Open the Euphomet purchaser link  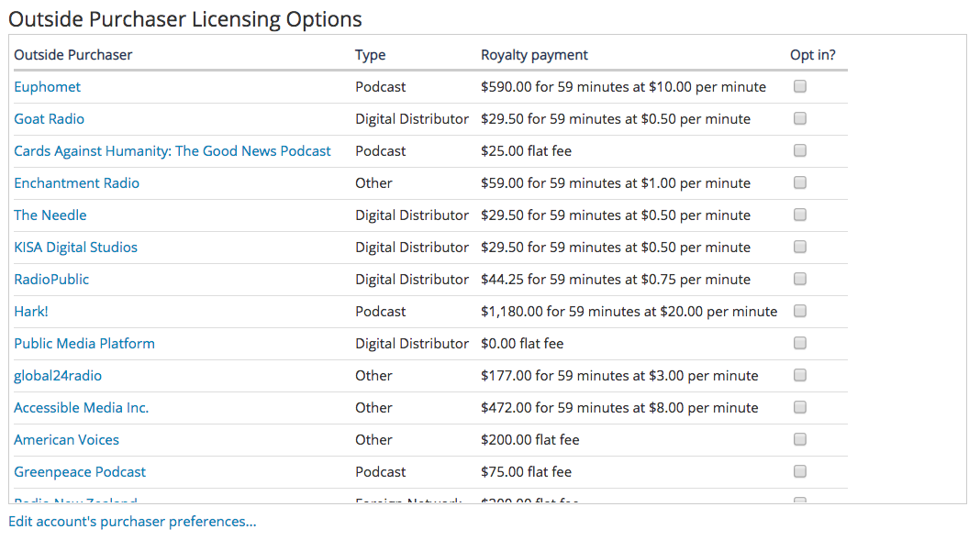coord(48,87)
